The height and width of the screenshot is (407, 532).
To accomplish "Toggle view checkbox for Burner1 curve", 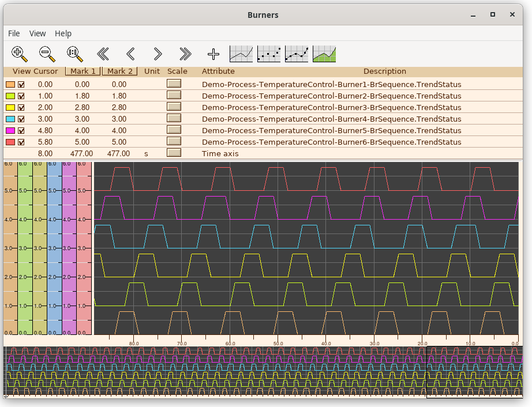I will tap(21, 84).
